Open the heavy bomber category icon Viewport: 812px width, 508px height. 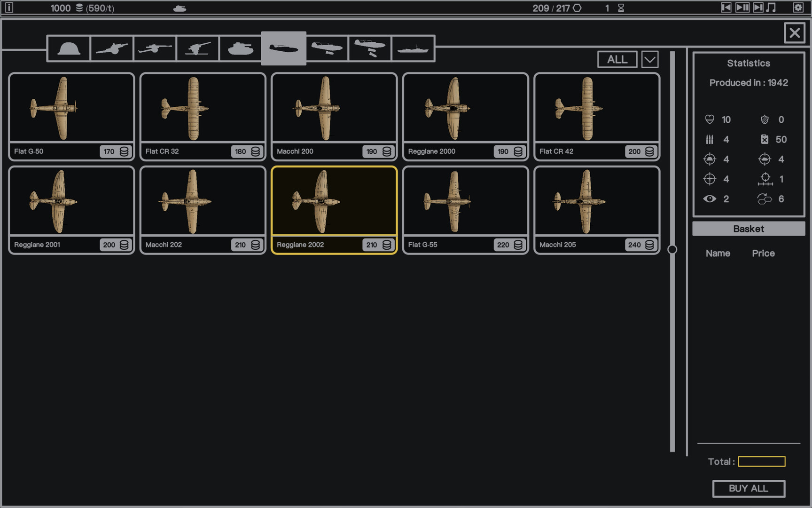click(x=370, y=48)
